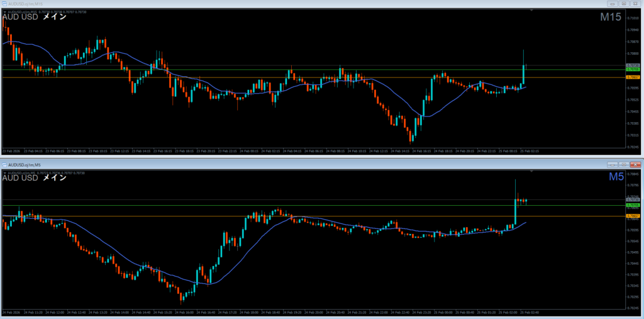
Task: Click the orange price label on M15 axis
Action: click(633, 77)
